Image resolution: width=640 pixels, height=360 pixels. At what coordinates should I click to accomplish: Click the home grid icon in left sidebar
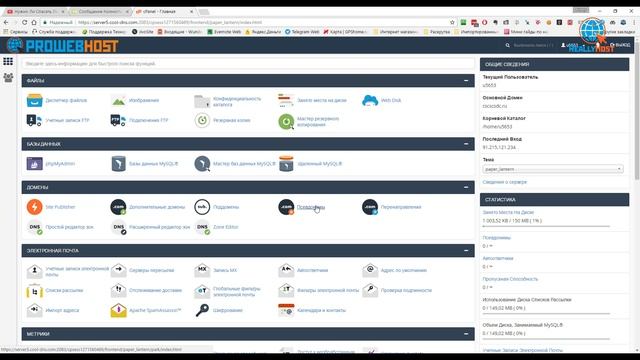8,61
